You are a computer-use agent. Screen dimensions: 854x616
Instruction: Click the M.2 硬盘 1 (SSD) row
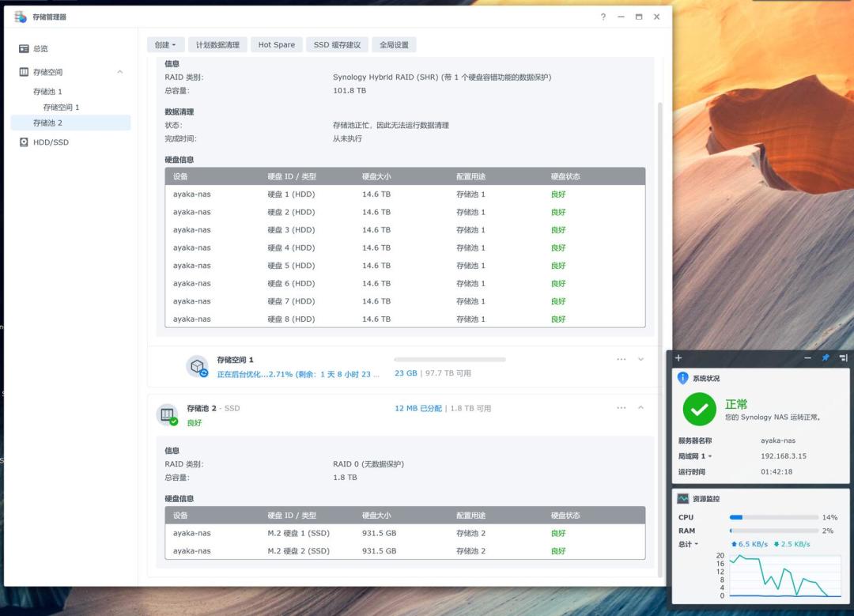[405, 533]
